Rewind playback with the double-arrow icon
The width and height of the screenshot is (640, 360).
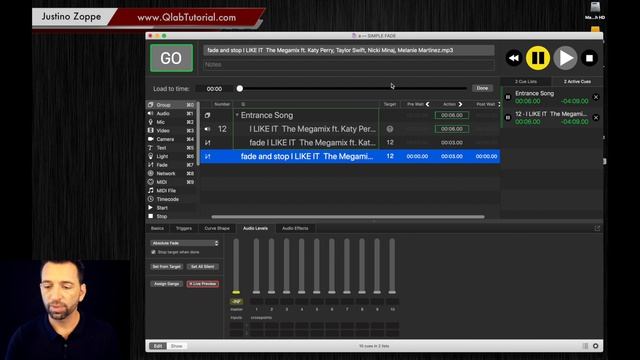[513, 58]
